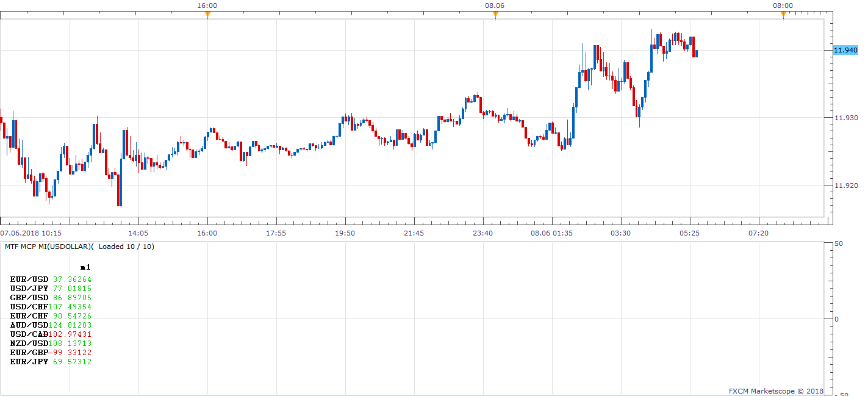Select the USD/CHF pair label
The height and width of the screenshot is (396, 868).
29,306
